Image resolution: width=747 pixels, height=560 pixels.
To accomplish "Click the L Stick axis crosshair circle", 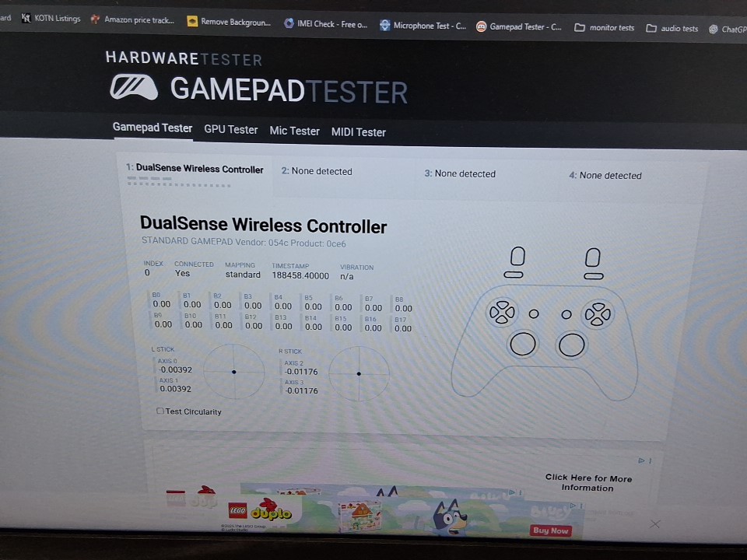I will click(233, 372).
